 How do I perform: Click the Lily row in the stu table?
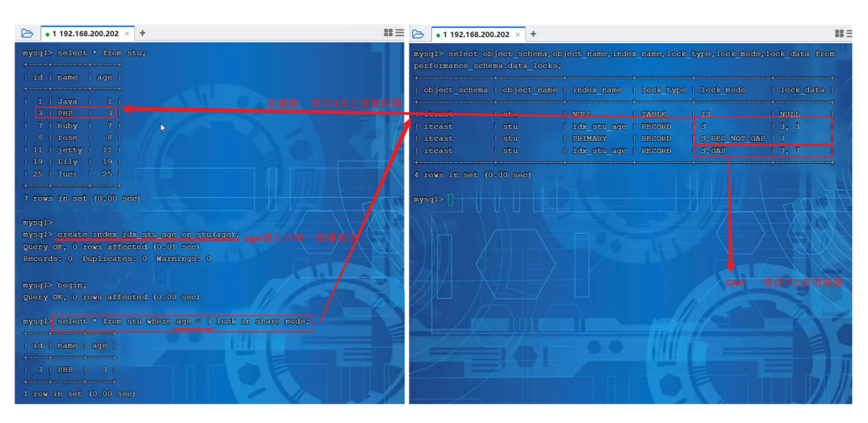[x=72, y=162]
